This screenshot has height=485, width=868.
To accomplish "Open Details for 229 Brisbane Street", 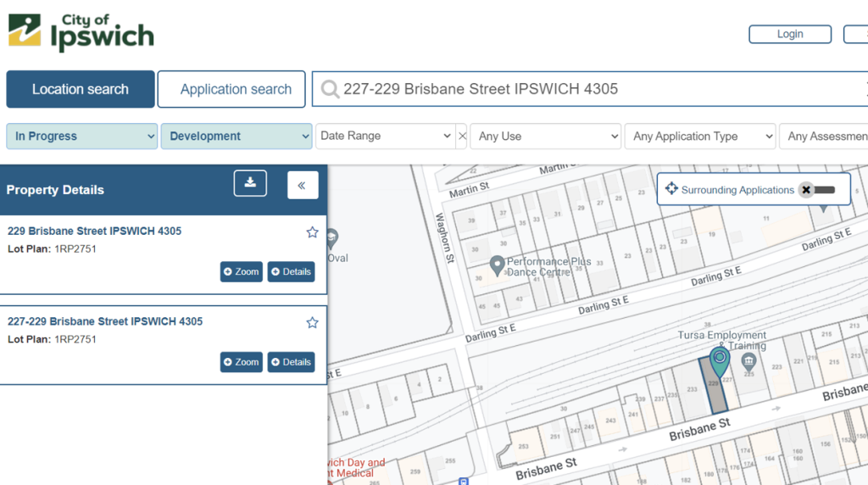I will coord(292,272).
